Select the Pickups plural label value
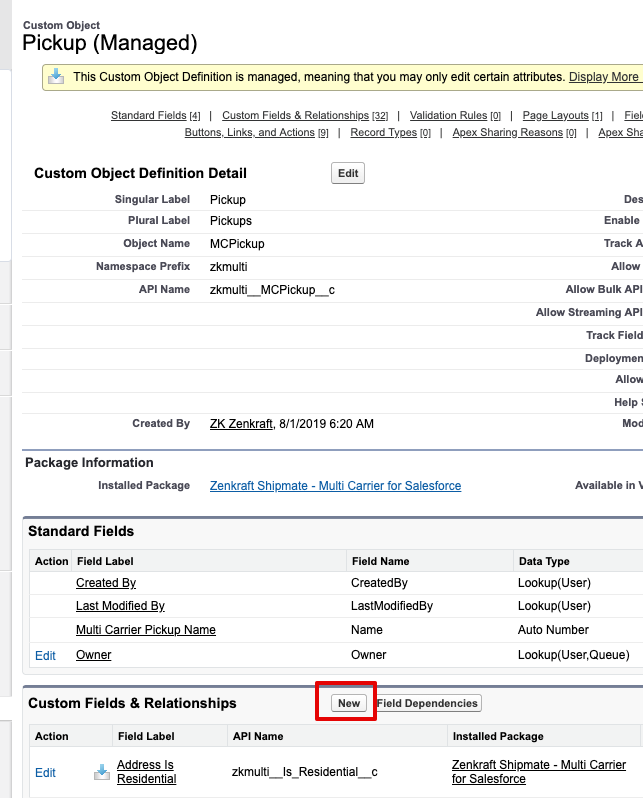643x798 pixels. 231,221
